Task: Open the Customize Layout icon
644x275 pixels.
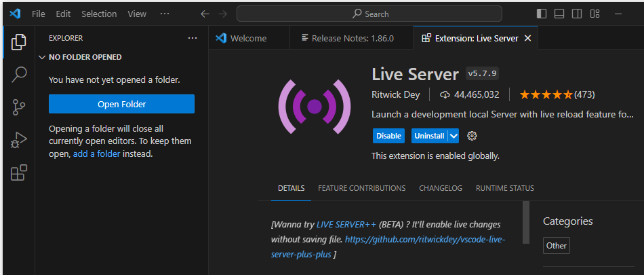Action: pos(595,14)
